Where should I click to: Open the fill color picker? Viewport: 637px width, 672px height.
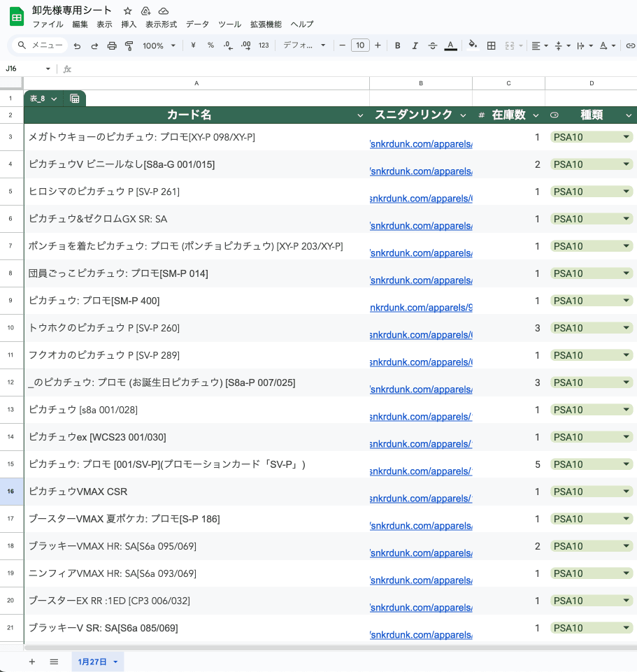473,45
